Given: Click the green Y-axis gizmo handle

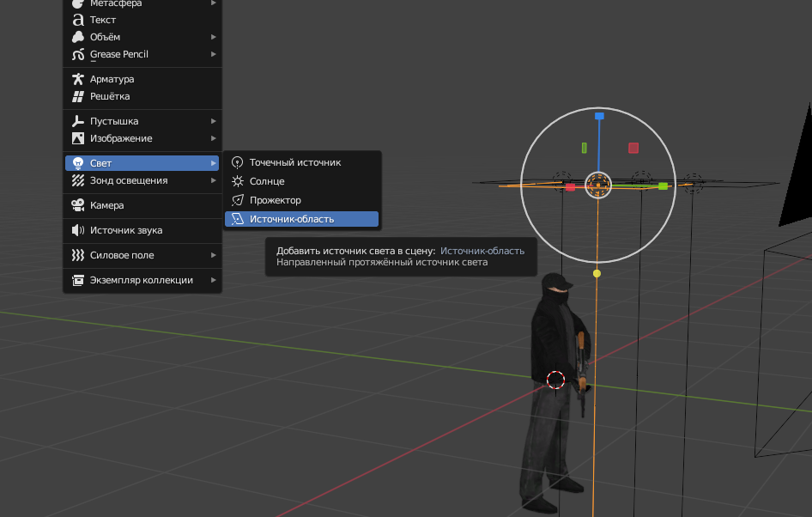Looking at the screenshot, I should [x=663, y=186].
